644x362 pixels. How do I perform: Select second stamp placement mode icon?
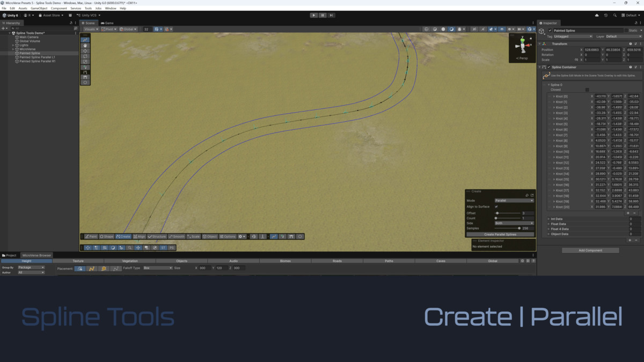(92, 268)
